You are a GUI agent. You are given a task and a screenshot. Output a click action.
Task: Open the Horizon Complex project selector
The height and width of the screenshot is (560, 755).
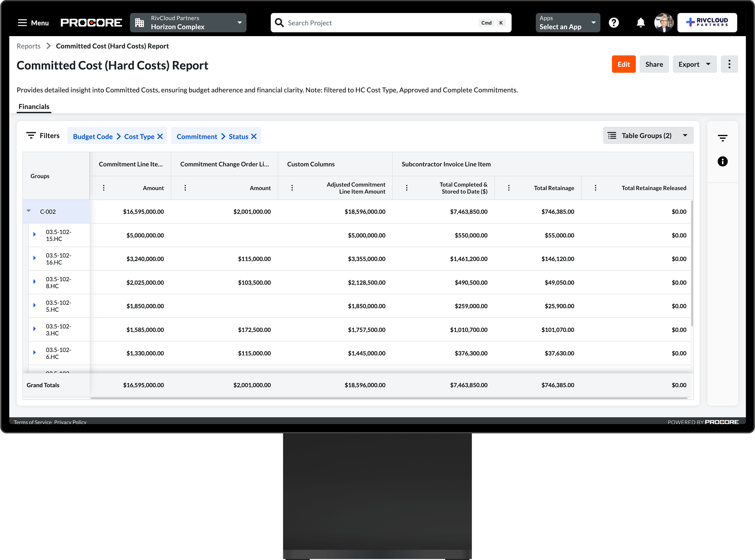pyautogui.click(x=188, y=23)
